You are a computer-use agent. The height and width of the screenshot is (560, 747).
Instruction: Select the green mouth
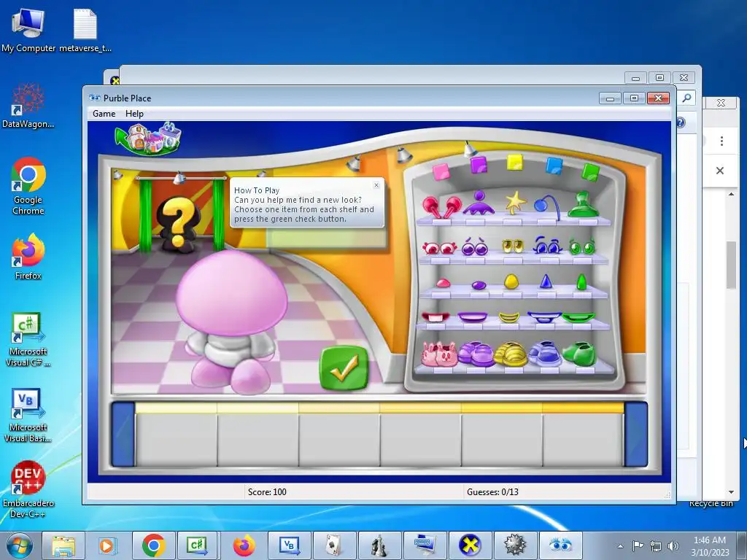[578, 316]
